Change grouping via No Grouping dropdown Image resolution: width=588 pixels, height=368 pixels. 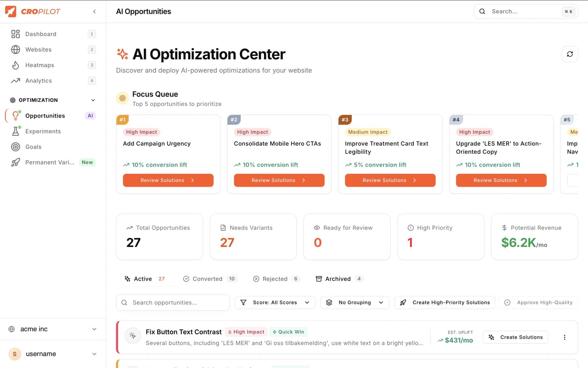tap(354, 302)
